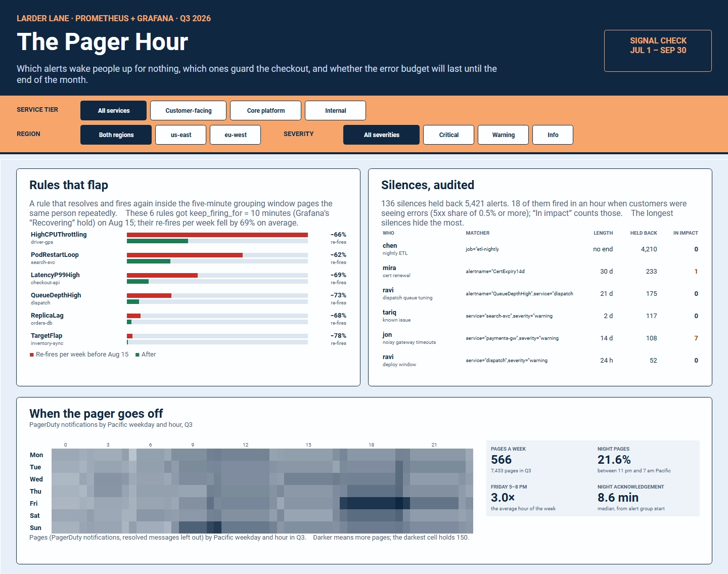Filter region to us-east

181,135
